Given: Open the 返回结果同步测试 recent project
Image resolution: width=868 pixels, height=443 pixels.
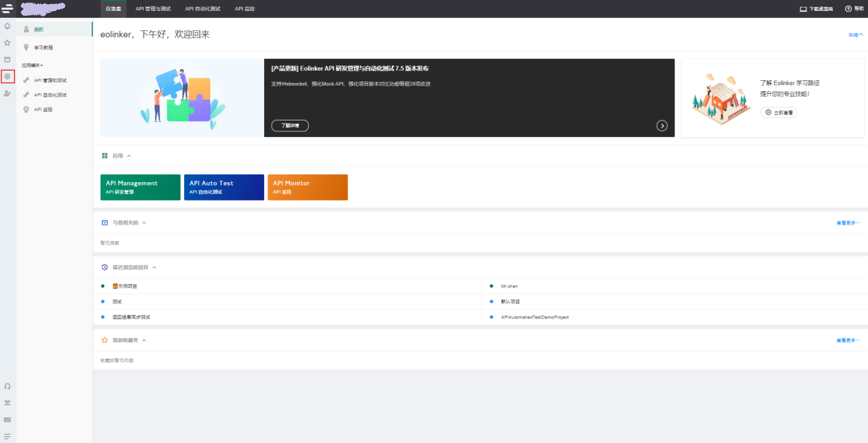Looking at the screenshot, I should [x=131, y=317].
